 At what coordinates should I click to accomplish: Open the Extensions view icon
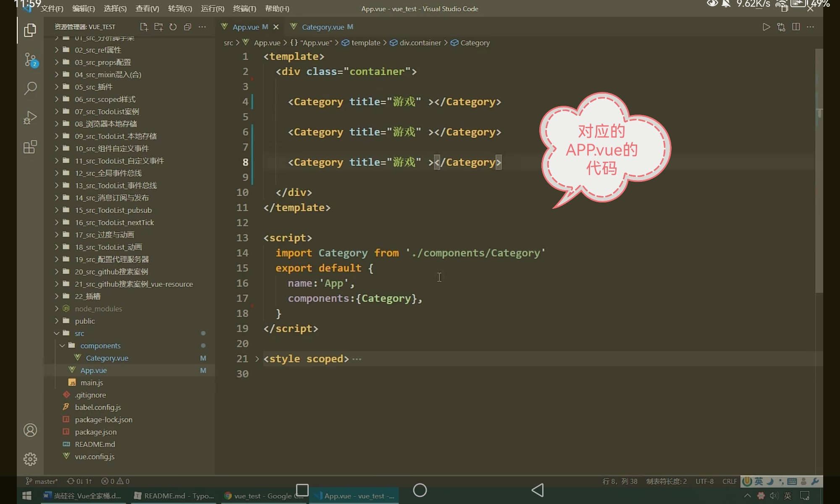(x=30, y=147)
